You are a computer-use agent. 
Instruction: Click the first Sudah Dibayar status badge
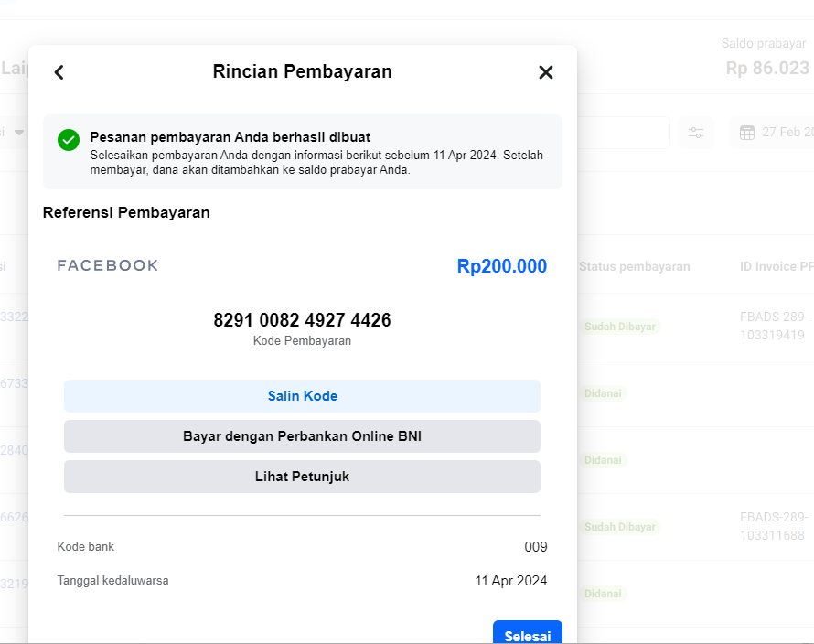point(620,327)
